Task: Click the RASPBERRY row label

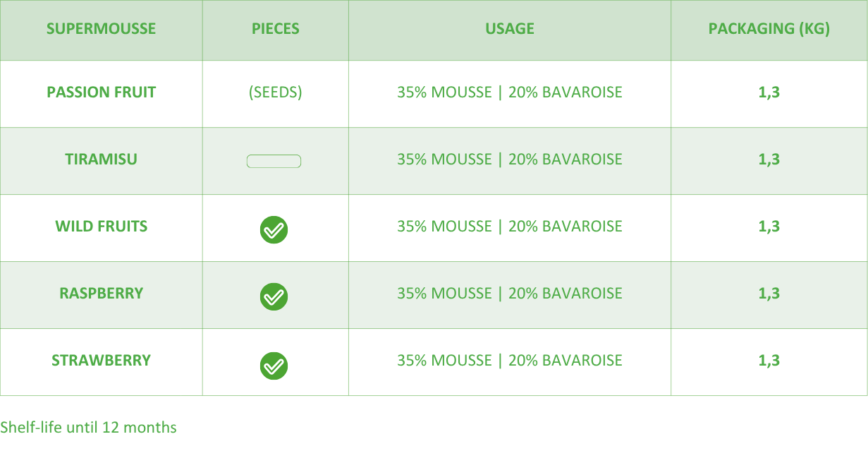Action: 101,294
